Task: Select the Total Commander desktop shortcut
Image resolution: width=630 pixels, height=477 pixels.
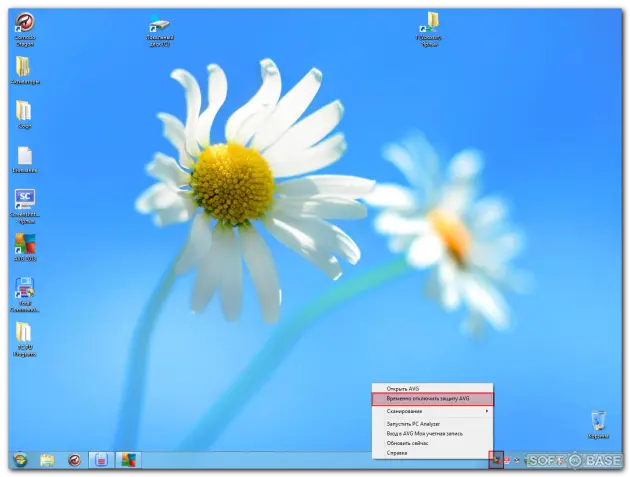Action: pyautogui.click(x=24, y=290)
